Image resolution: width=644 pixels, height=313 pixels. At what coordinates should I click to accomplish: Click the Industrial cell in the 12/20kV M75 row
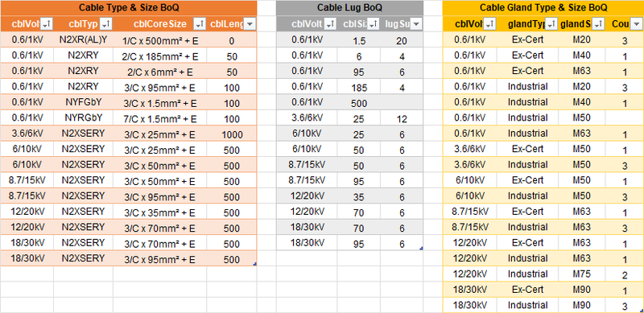tap(528, 274)
